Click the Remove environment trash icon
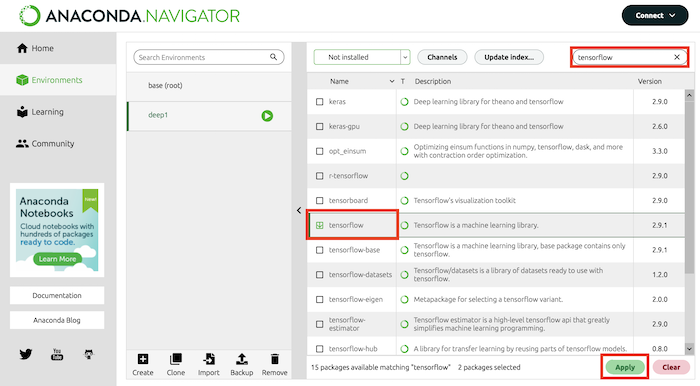Image resolution: width=700 pixels, height=386 pixels. click(275, 359)
